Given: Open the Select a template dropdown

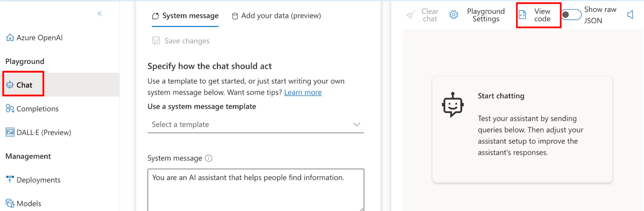Looking at the screenshot, I should [x=256, y=124].
